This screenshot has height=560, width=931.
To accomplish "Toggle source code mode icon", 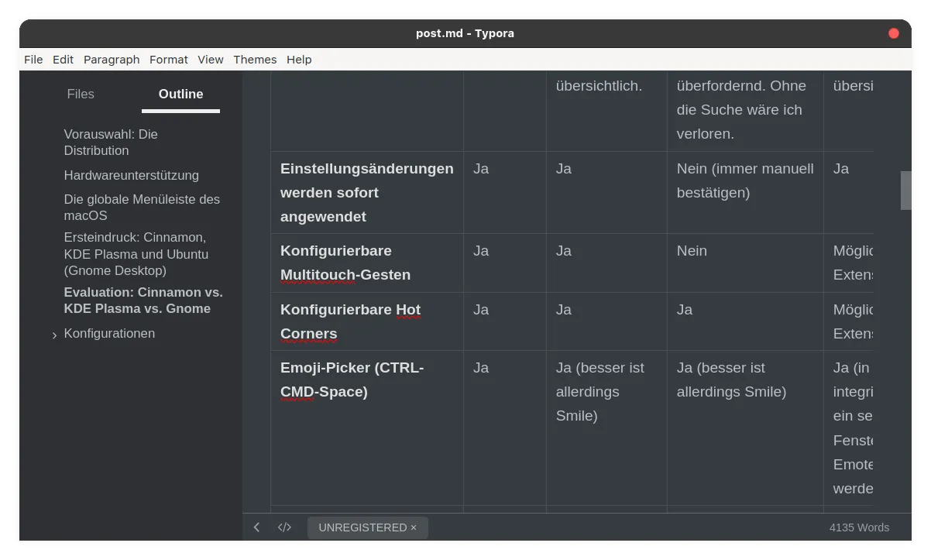I will [x=284, y=527].
